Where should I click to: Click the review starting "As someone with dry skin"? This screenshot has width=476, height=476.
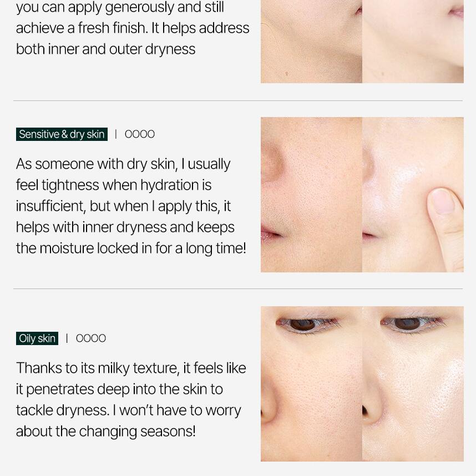pyautogui.click(x=131, y=206)
